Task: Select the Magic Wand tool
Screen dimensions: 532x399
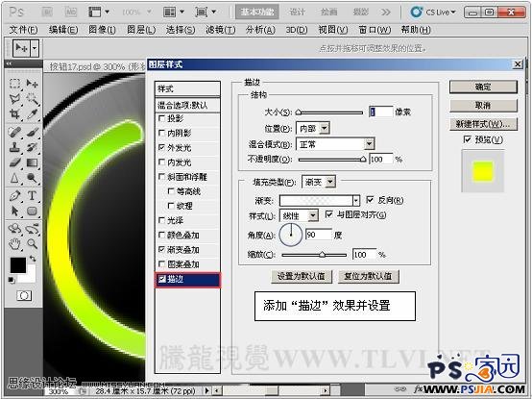Action: click(x=33, y=99)
